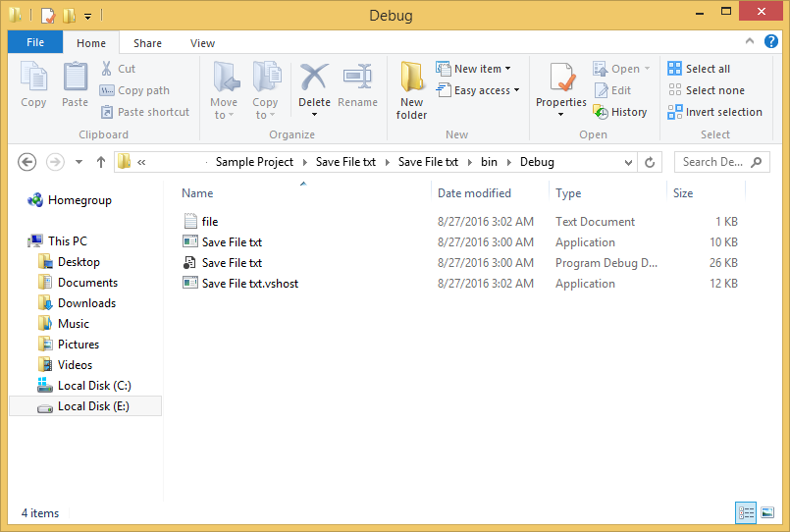Viewport: 790px width, 532px height.
Task: Open Documents in the sidebar
Action: click(79, 283)
